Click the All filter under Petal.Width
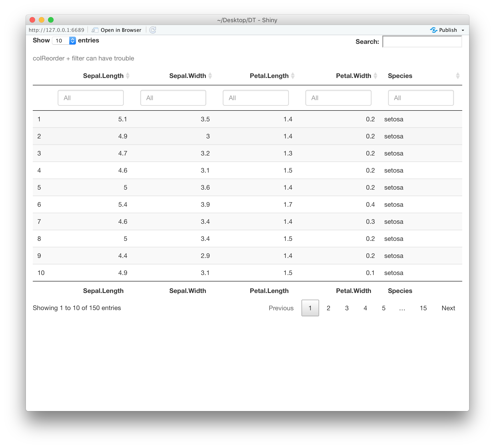495x448 pixels. pos(338,98)
